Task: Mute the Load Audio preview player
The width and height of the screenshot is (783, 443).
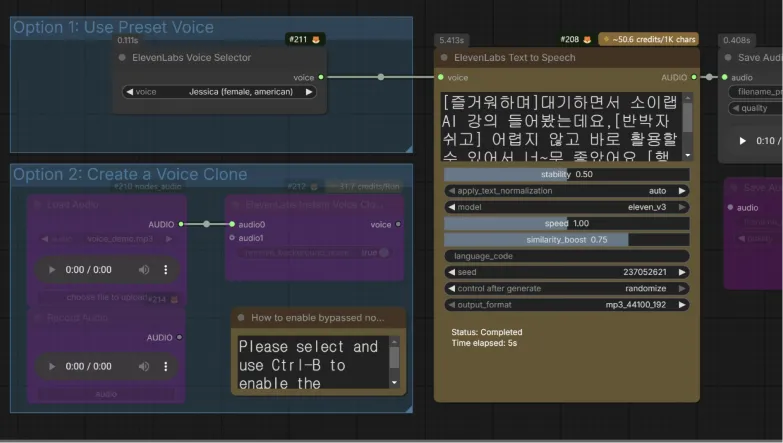Action: [x=144, y=270]
